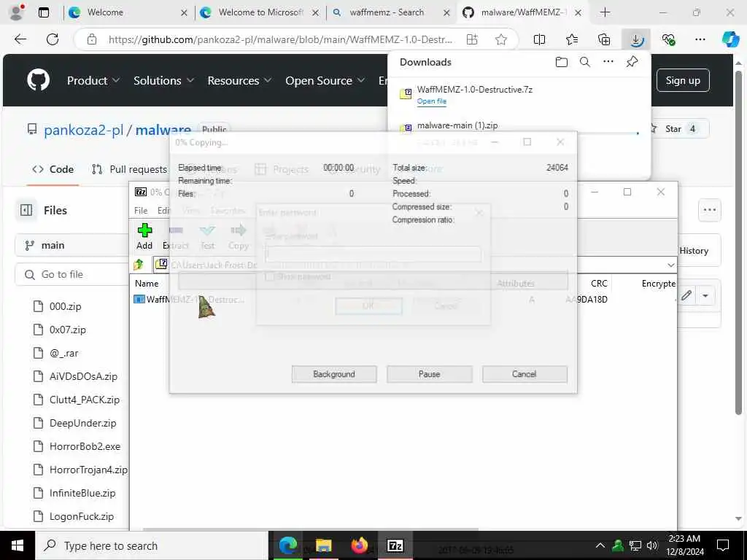Search downloads with magnifier icon

[585, 62]
